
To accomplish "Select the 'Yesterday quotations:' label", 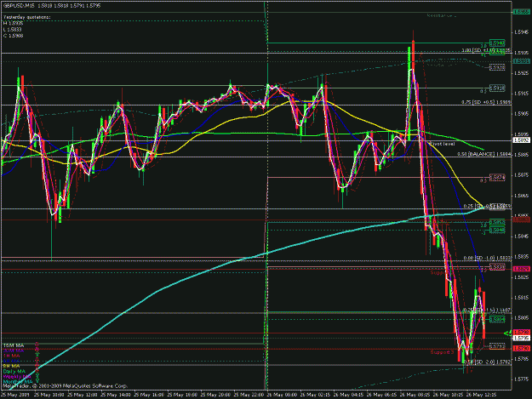I will 26,17.
